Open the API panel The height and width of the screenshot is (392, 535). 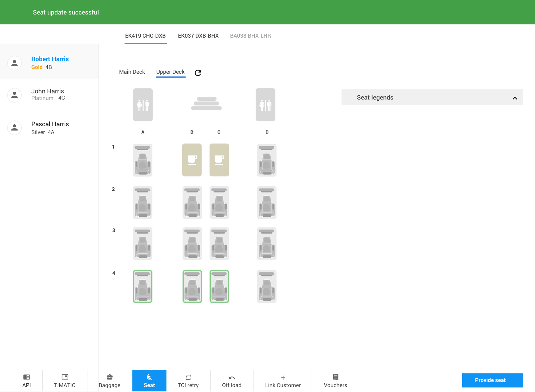click(x=26, y=381)
